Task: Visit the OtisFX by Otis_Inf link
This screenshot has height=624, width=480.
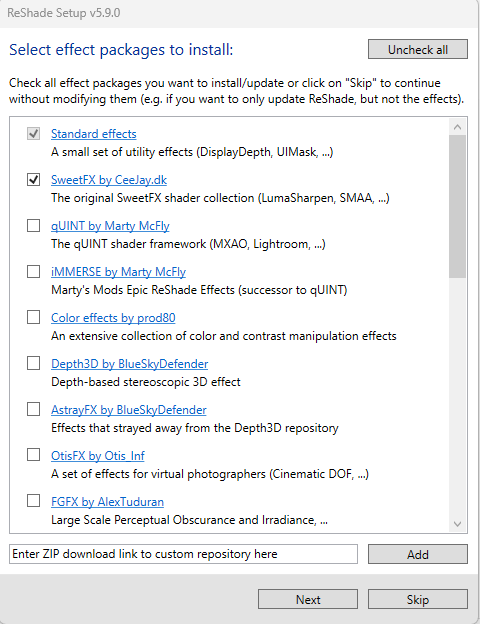Action: point(98,456)
